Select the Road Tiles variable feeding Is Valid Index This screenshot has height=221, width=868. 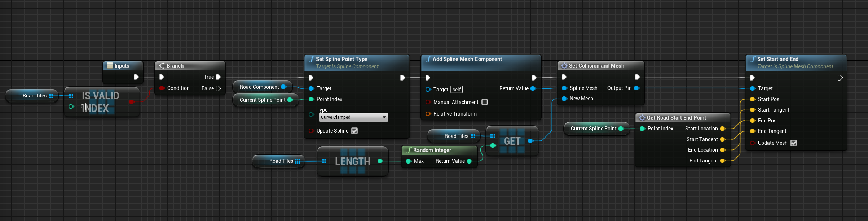coord(32,96)
